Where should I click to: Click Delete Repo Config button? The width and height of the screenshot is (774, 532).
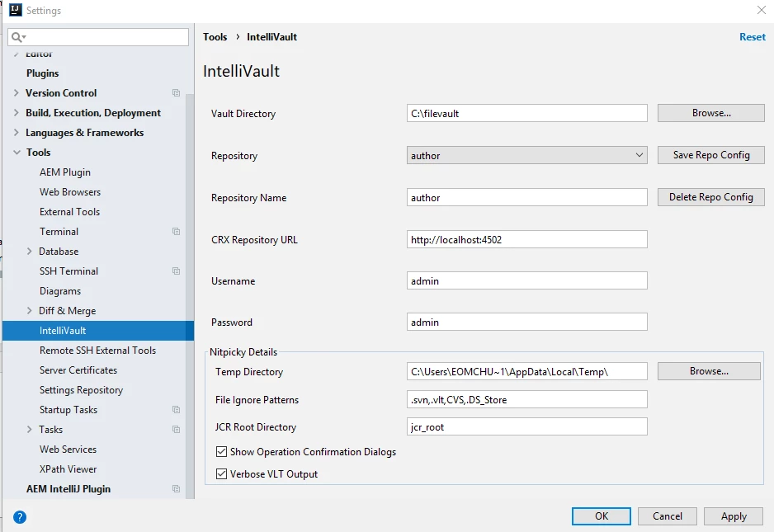[710, 197]
